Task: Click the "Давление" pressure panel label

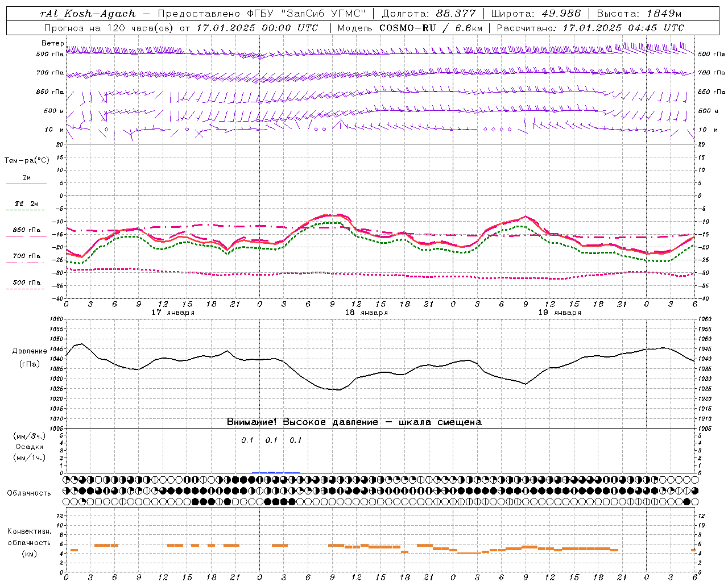Action: click(x=29, y=351)
